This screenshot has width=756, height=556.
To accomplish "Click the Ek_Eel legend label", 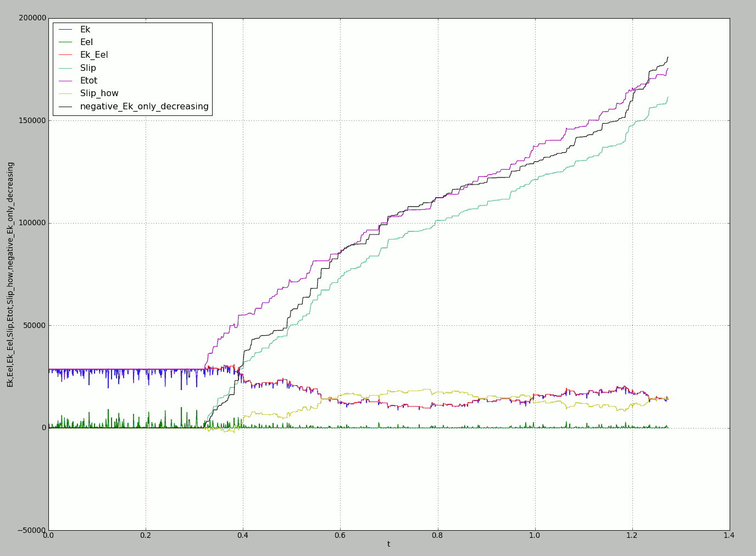I will click(94, 55).
